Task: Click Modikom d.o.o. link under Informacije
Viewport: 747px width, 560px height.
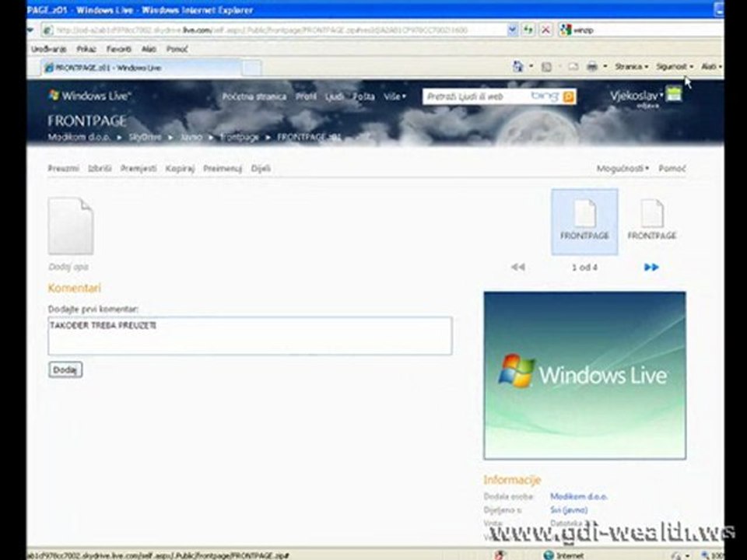Action: [x=579, y=497]
